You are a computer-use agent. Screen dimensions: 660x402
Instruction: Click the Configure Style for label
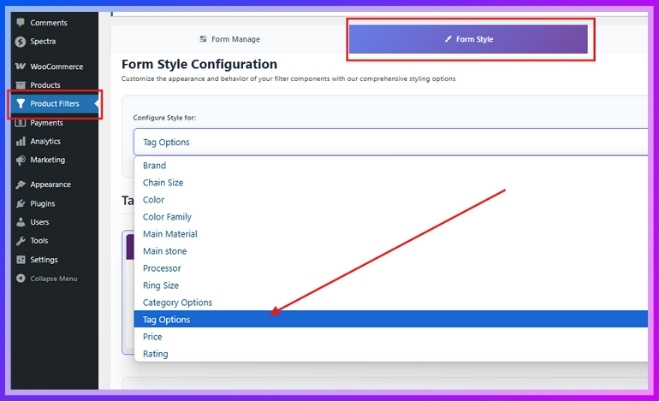coord(165,118)
